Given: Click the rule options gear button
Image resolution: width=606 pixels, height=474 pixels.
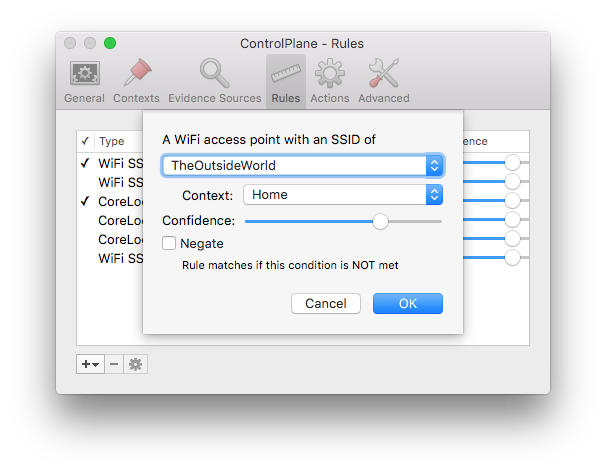Looking at the screenshot, I should coord(135,364).
